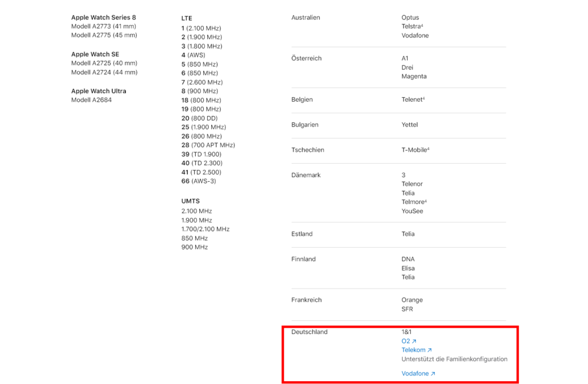588x384 pixels.
Task: Click the country name Finnland
Action: coord(303,259)
